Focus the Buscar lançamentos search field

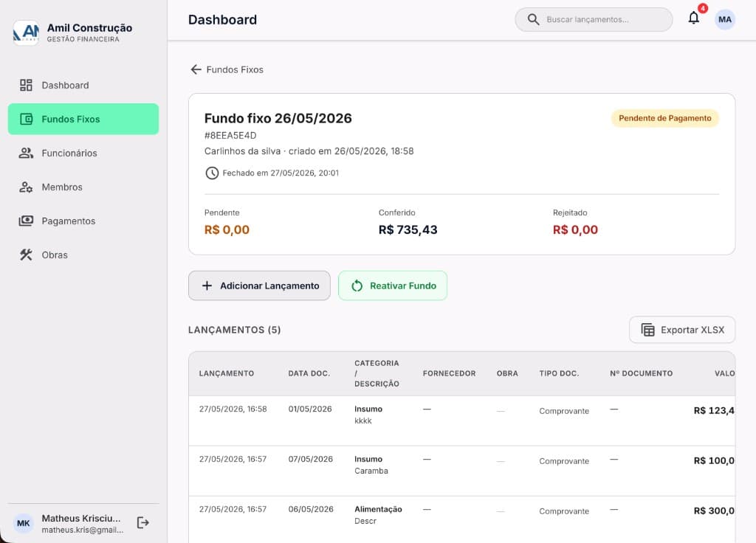point(594,19)
